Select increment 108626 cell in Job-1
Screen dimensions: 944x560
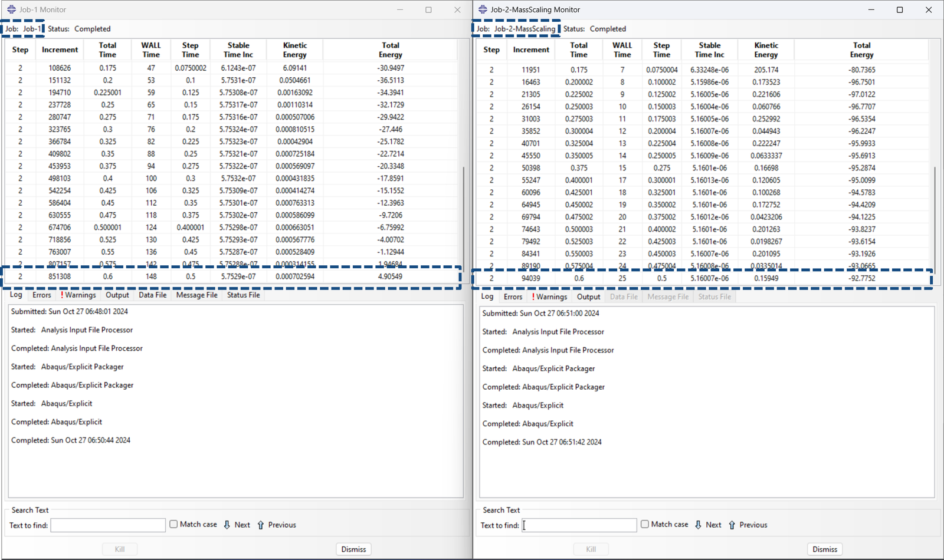(60, 68)
